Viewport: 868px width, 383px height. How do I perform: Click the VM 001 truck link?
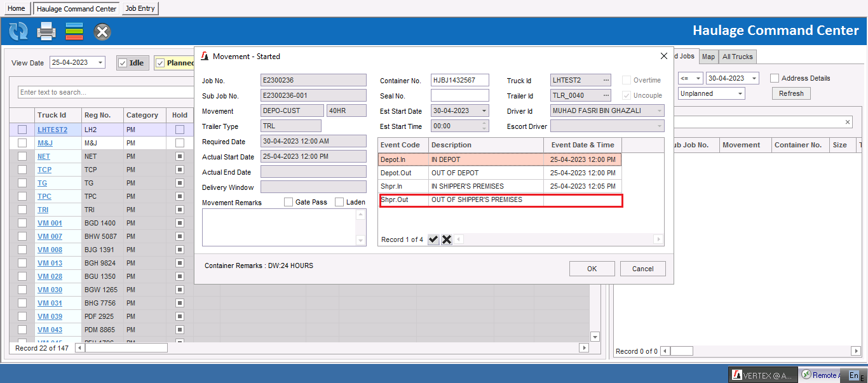pyautogui.click(x=50, y=223)
